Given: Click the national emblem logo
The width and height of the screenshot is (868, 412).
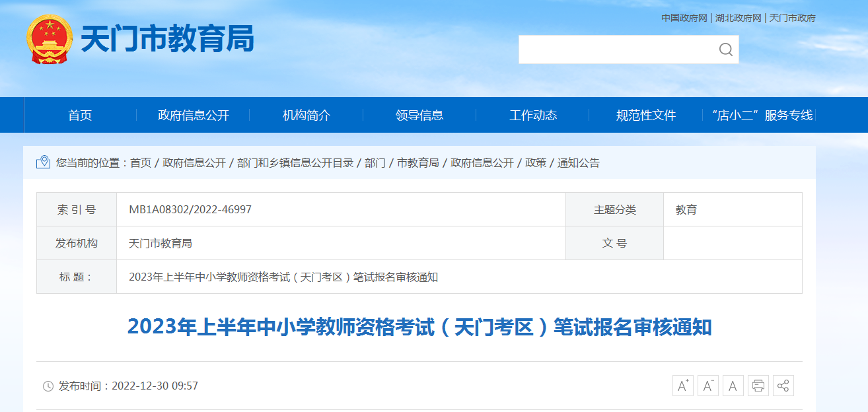Looking at the screenshot, I should [x=50, y=40].
